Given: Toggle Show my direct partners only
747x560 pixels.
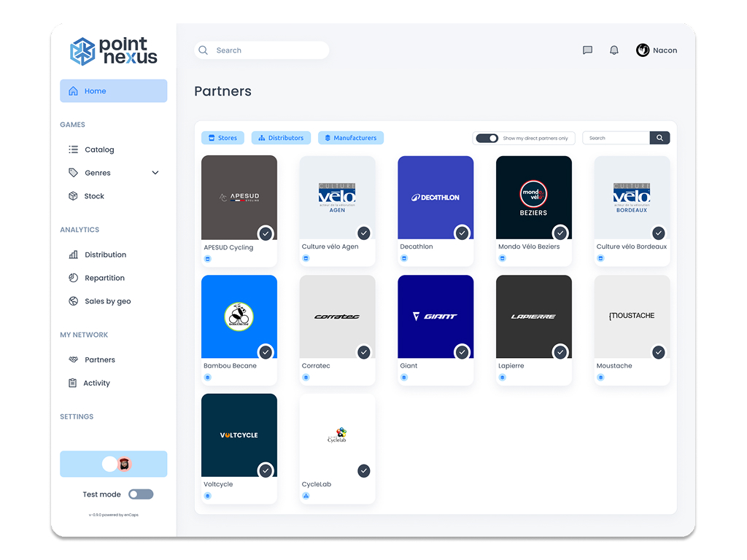Looking at the screenshot, I should tap(487, 138).
